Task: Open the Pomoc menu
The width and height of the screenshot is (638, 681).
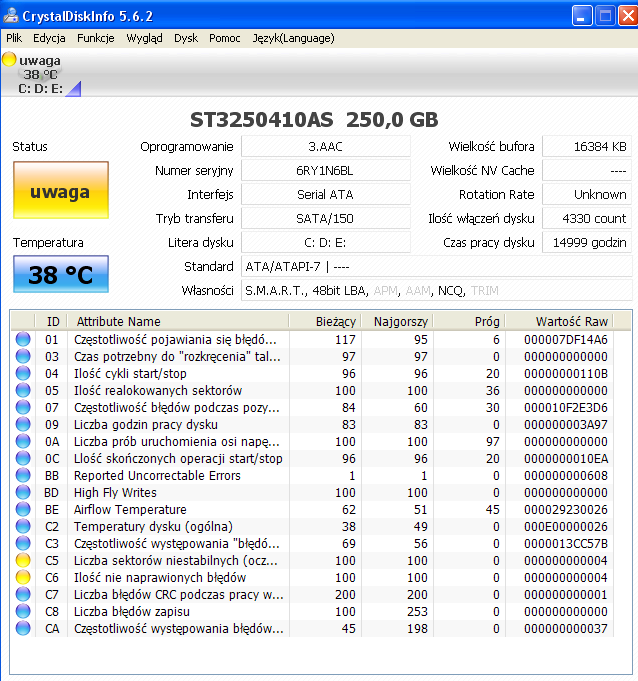Action: pos(225,38)
